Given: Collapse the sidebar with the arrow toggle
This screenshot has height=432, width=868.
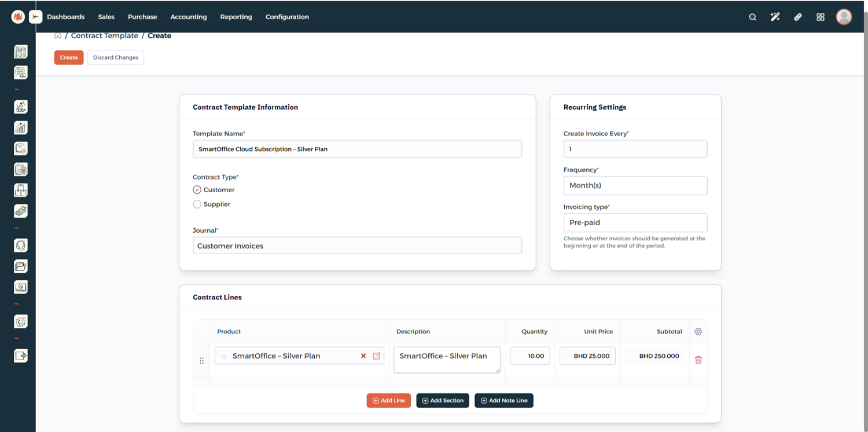Looking at the screenshot, I should [36, 17].
